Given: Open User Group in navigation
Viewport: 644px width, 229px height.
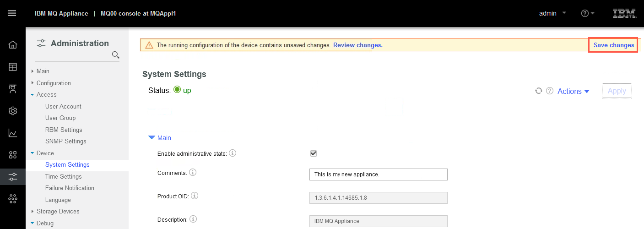Looking at the screenshot, I should [60, 118].
